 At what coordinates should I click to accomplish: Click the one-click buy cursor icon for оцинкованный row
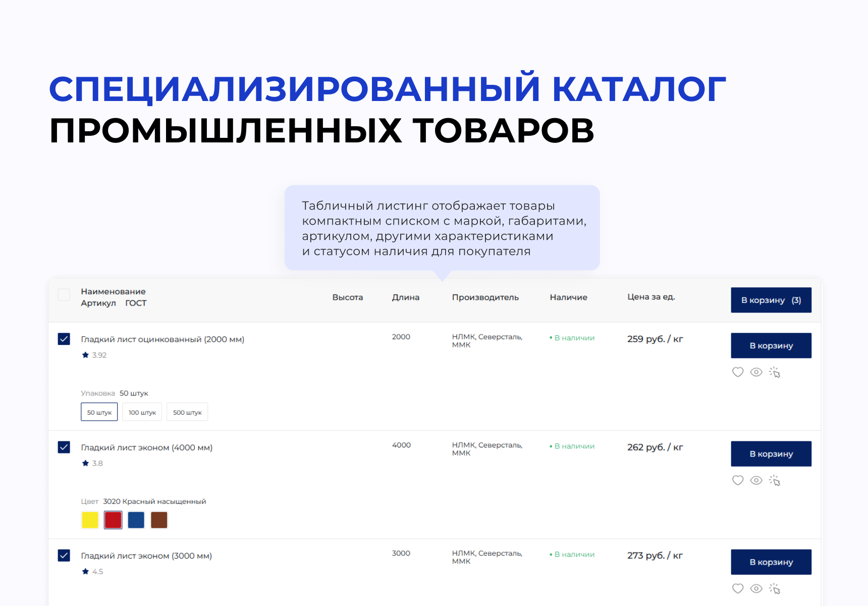click(x=775, y=372)
